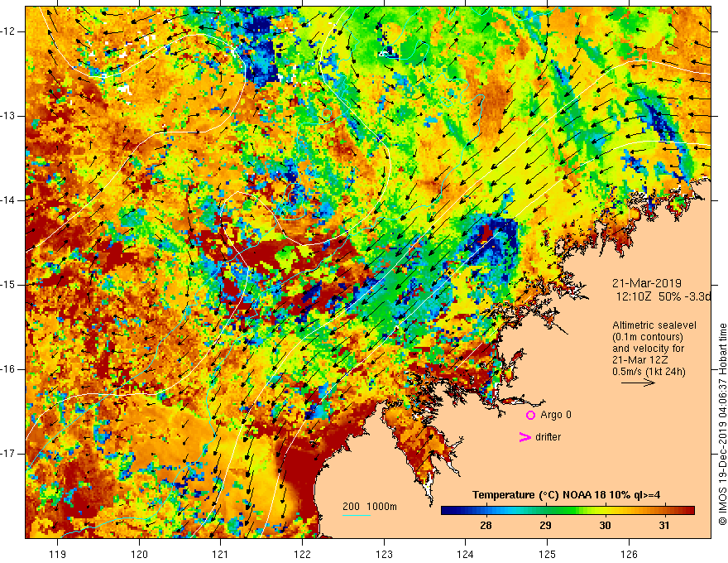Click the longitude axis label '122'
The image size is (728, 563).
click(302, 554)
